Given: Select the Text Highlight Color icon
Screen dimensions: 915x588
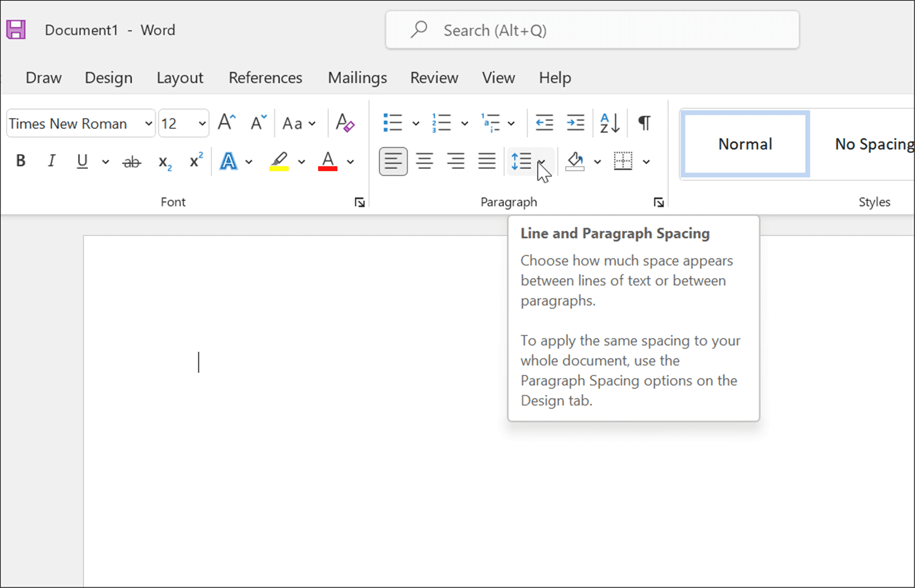Looking at the screenshot, I should (x=280, y=161).
